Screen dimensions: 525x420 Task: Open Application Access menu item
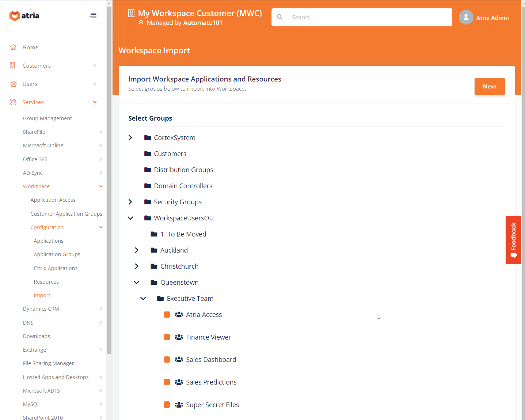53,200
